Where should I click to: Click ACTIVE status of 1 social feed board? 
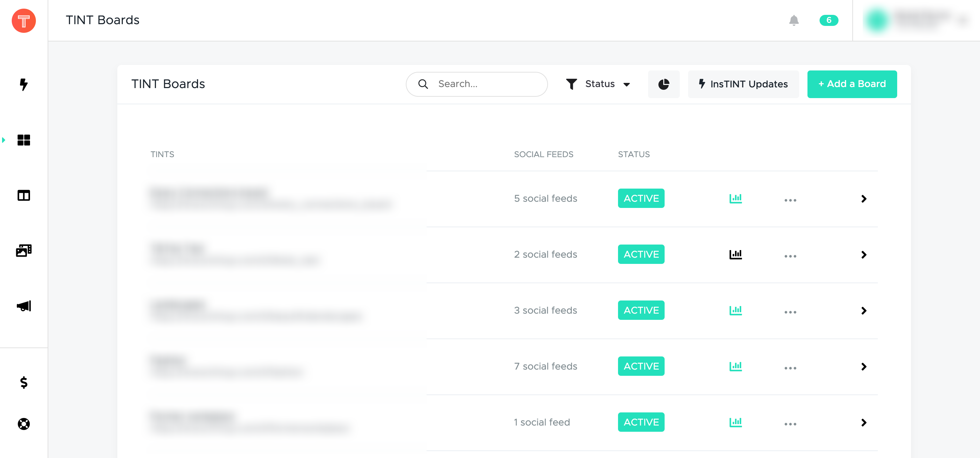[641, 422]
